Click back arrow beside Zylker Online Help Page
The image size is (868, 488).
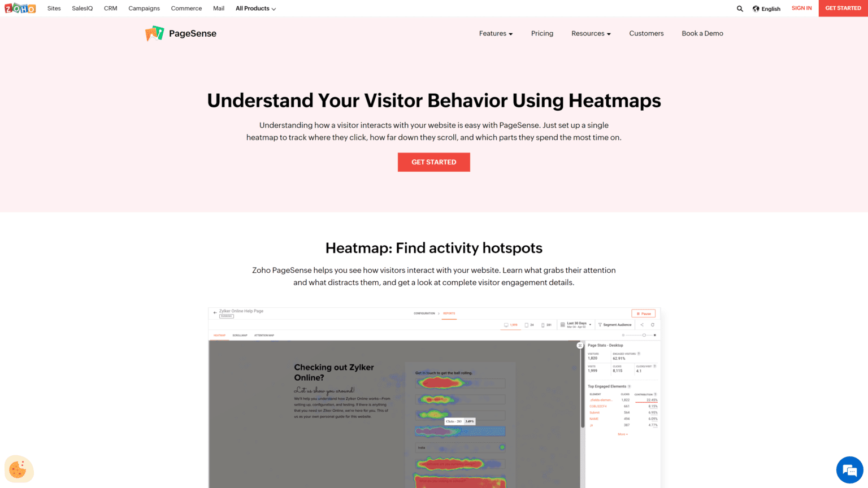[x=215, y=312]
